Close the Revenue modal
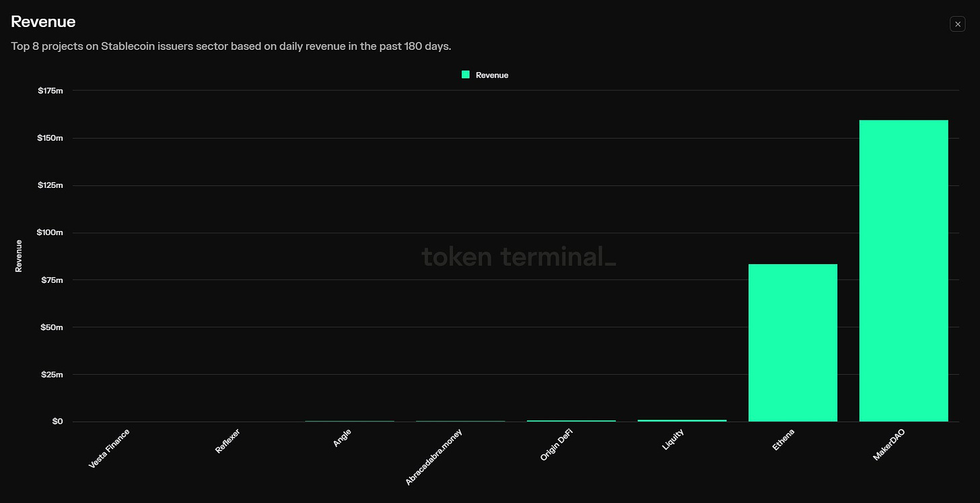Image resolution: width=980 pixels, height=503 pixels. (x=957, y=24)
